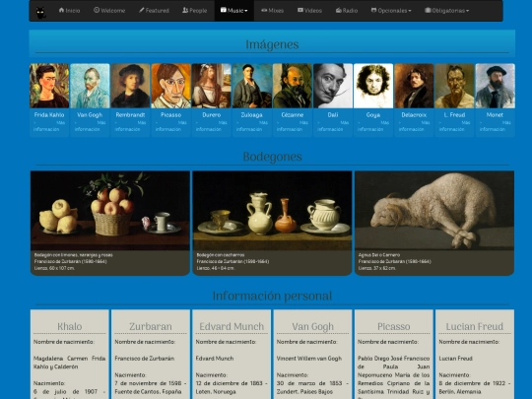
Task: Click the radio icon beside Radio
Action: tap(339, 10)
